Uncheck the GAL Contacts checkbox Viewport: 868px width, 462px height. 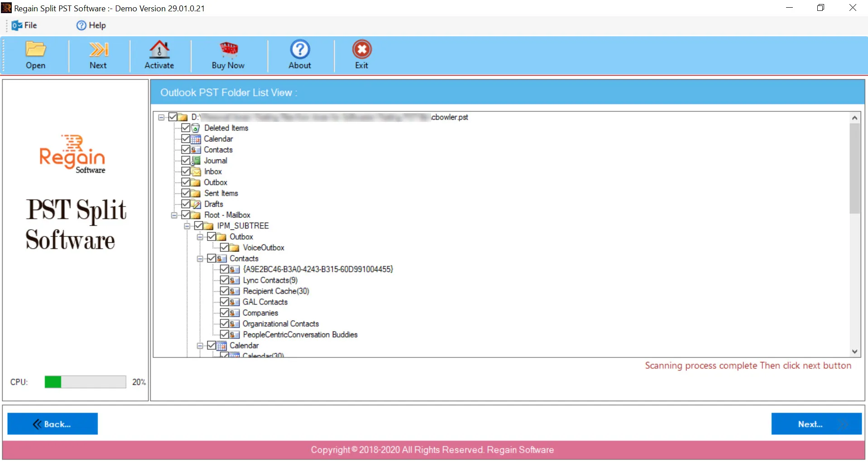pyautogui.click(x=224, y=302)
